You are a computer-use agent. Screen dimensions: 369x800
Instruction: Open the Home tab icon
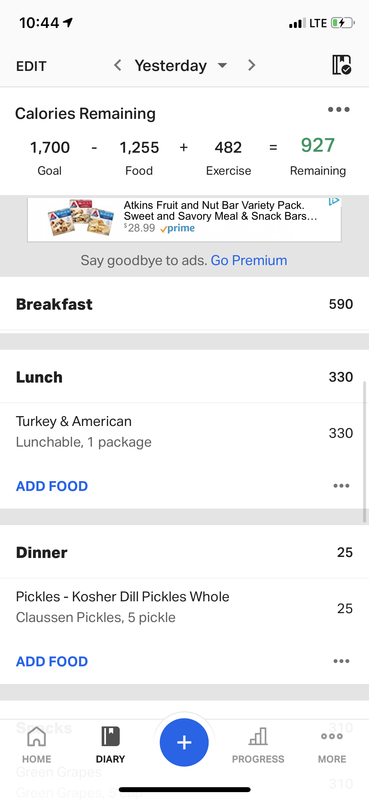tap(36, 744)
